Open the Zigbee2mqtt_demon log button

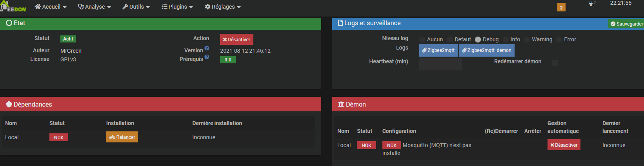[487, 50]
